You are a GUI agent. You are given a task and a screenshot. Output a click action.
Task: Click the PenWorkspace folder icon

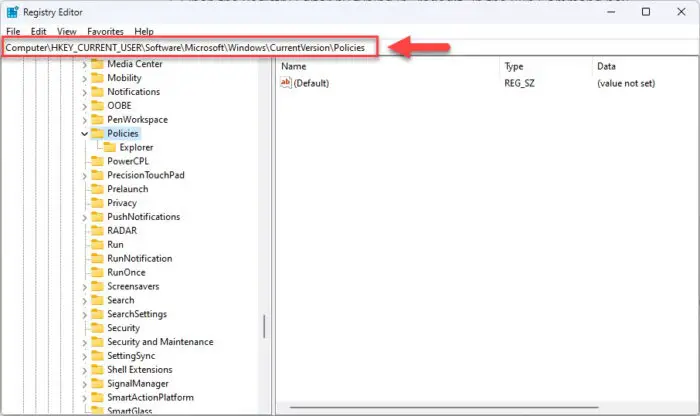(97, 119)
